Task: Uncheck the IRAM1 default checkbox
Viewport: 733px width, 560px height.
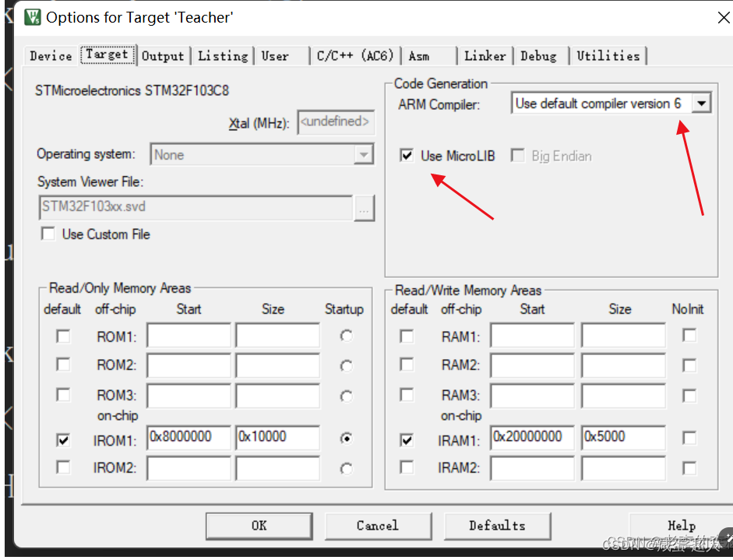Action: [x=407, y=440]
